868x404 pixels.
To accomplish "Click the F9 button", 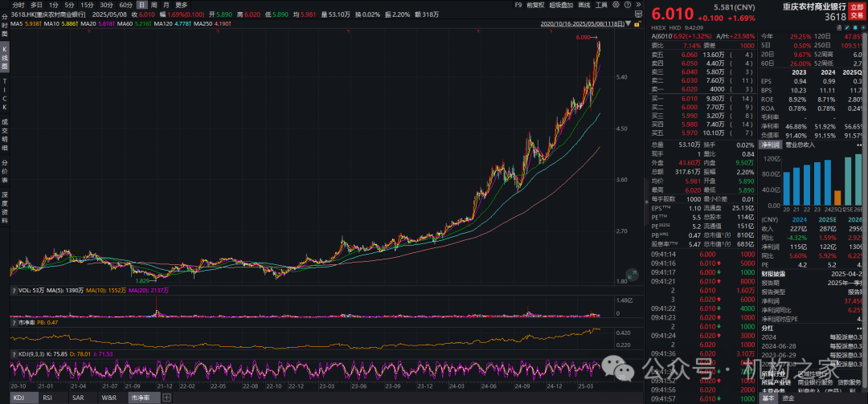I will (x=518, y=5).
